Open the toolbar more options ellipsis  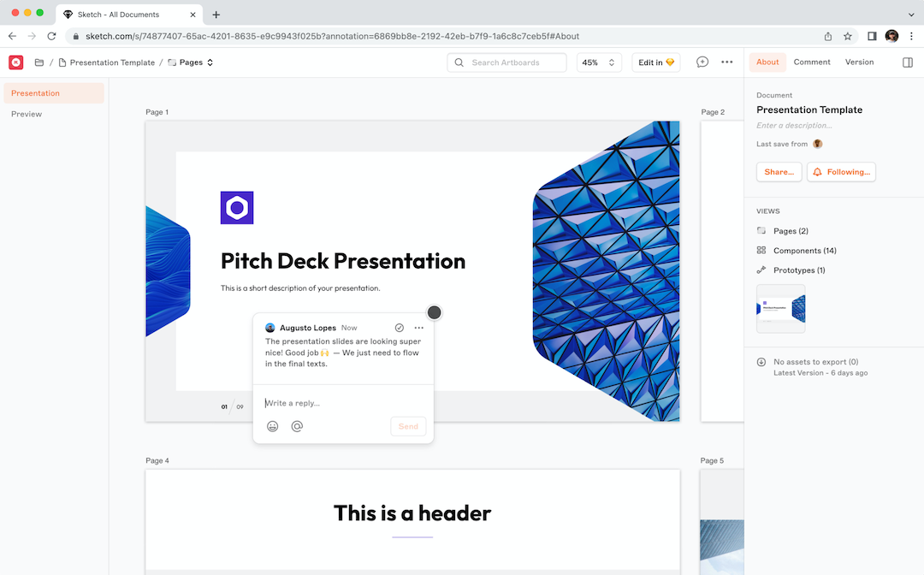click(x=726, y=62)
